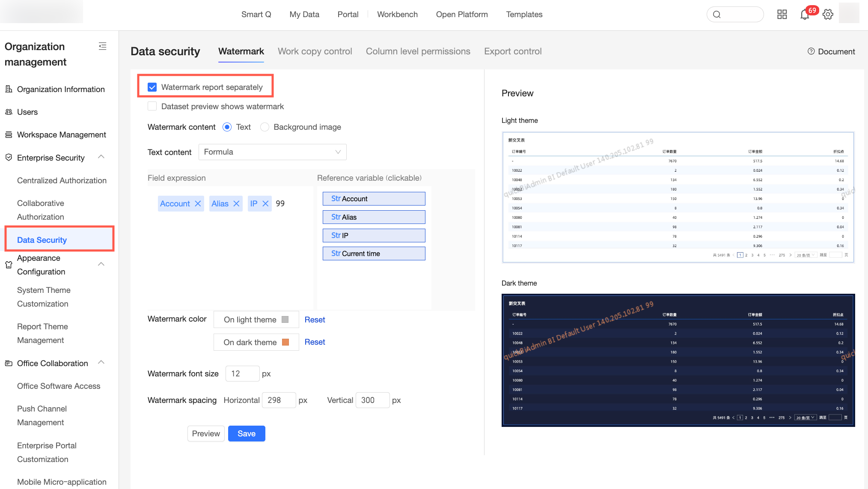Collapse the Enterprise Security section

(x=101, y=157)
